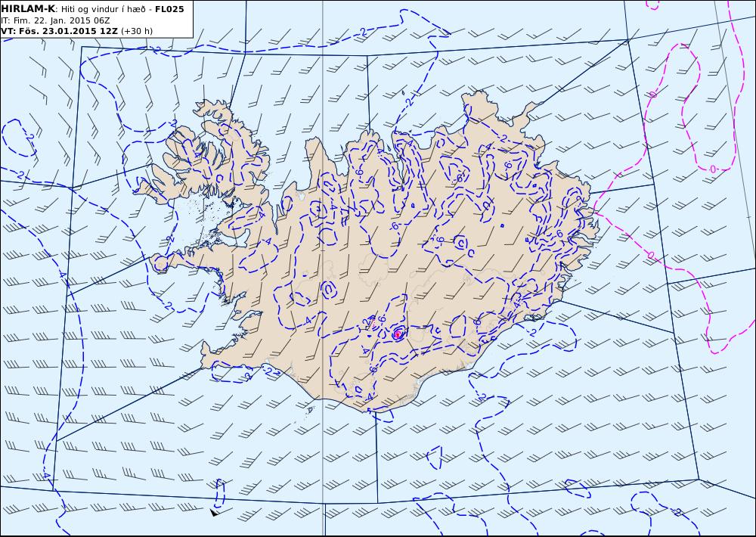The width and height of the screenshot is (756, 537).
Task: Click the 'VT: Fös. 23.01.2015 12Z' valid time
Action: click(59, 31)
